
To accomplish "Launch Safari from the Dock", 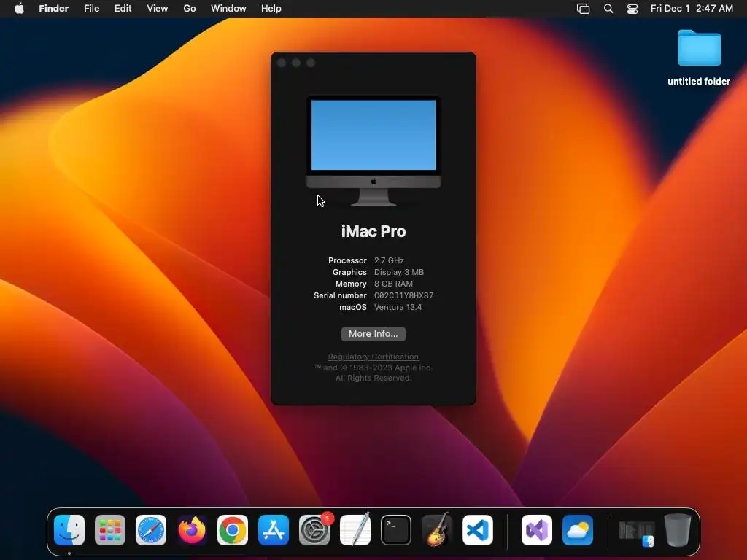I will (151, 530).
